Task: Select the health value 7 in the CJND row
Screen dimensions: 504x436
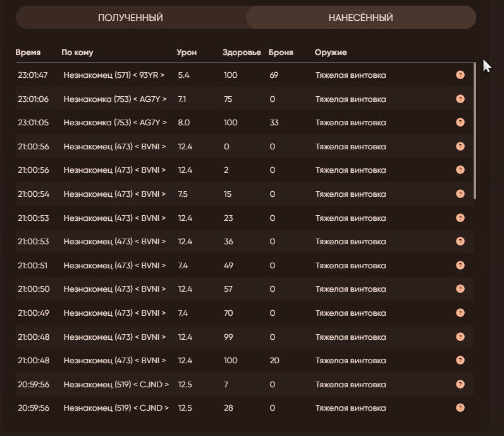Action: click(226, 385)
